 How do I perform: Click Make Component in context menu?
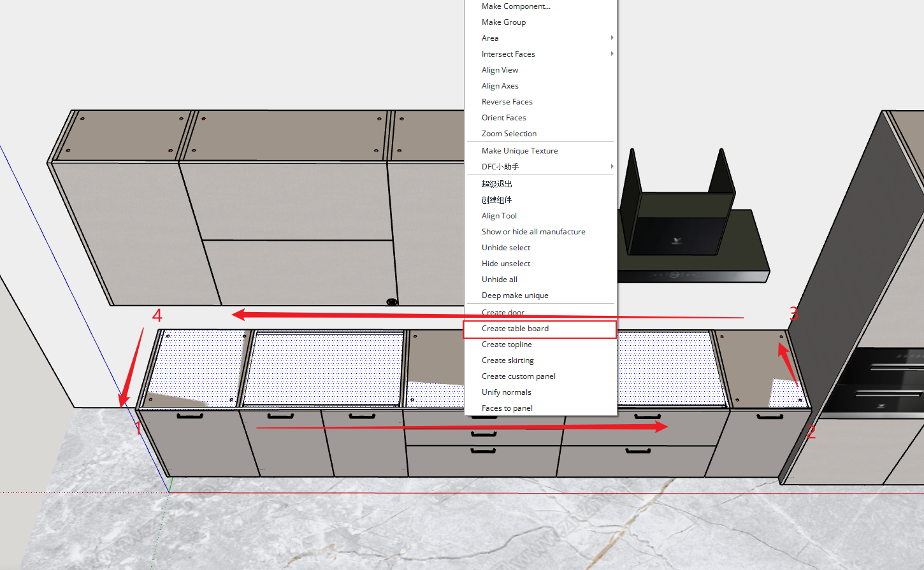pos(516,6)
